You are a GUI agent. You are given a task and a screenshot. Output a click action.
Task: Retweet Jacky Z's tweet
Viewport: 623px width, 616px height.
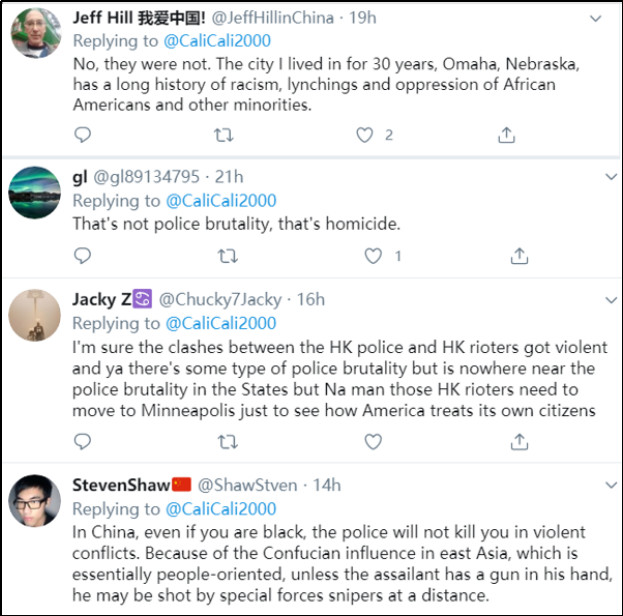[227, 440]
